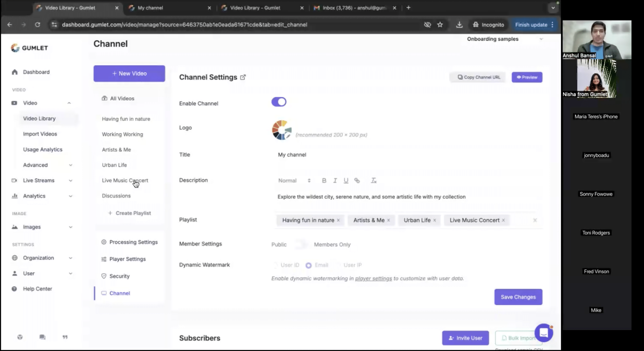The height and width of the screenshot is (351, 644).
Task: Open the browser tab list chevron
Action: (553, 8)
